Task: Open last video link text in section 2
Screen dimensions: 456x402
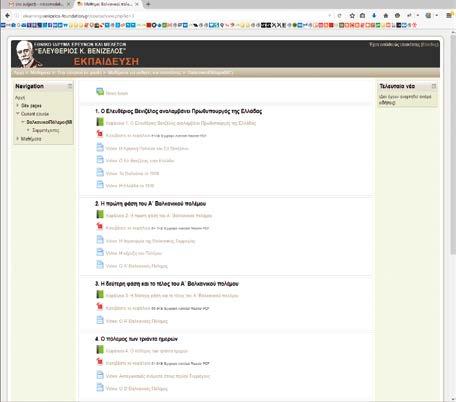Action: point(136,266)
